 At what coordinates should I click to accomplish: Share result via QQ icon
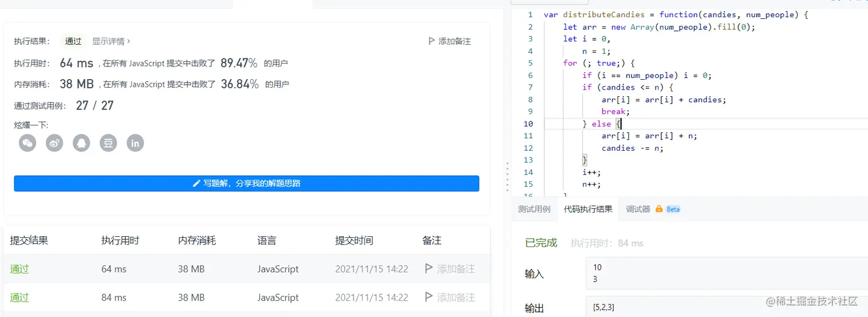82,143
